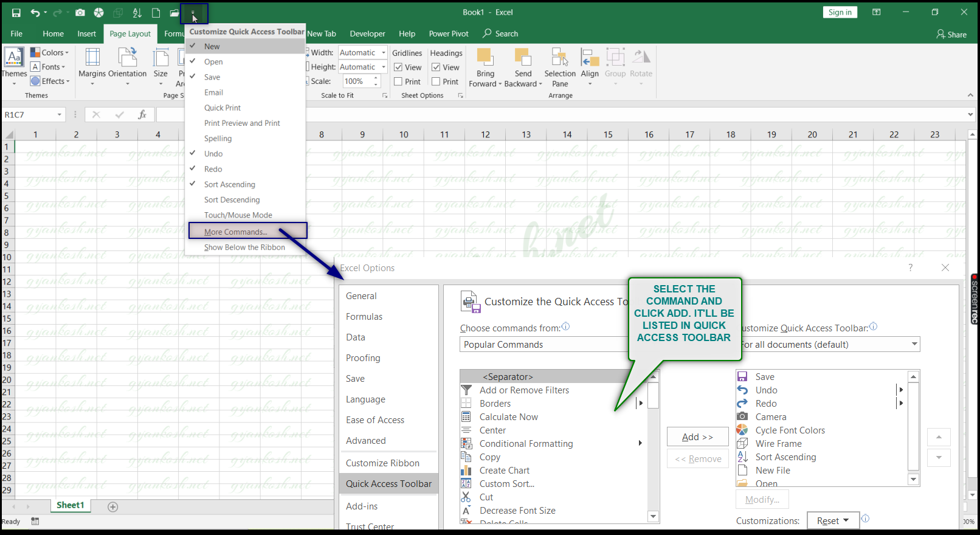This screenshot has height=535, width=980.
Task: Uncheck Sort Ascending in the customize menu
Action: 245,185
